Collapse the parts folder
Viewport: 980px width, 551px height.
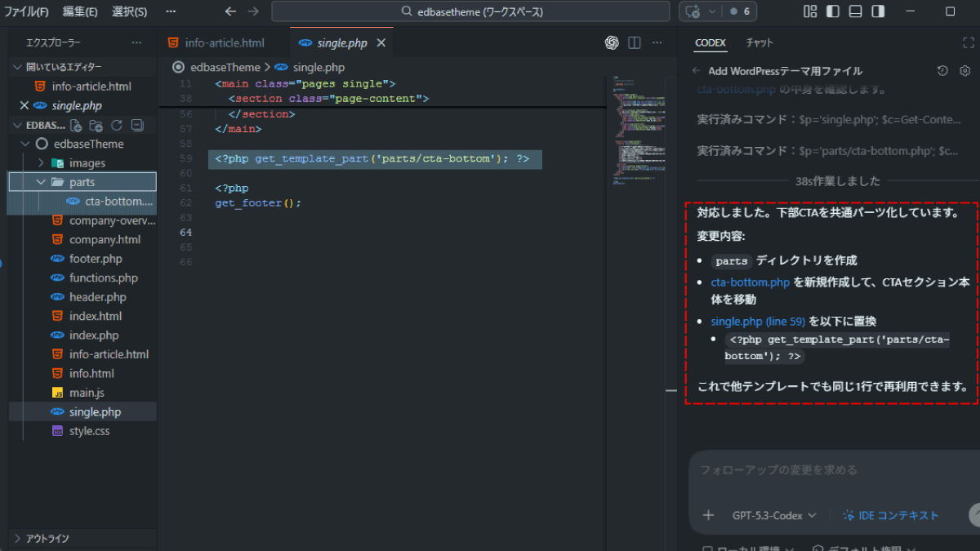click(x=41, y=182)
